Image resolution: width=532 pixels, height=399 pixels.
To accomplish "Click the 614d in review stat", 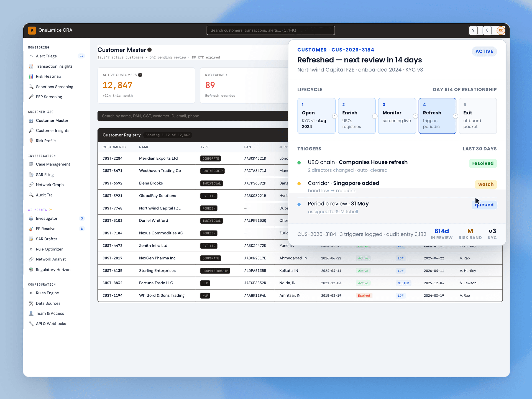I will point(442,234).
